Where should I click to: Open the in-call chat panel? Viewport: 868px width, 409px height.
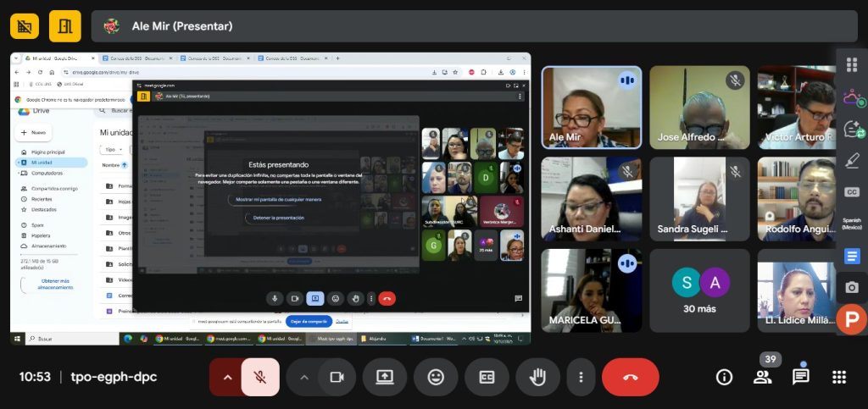pos(800,378)
